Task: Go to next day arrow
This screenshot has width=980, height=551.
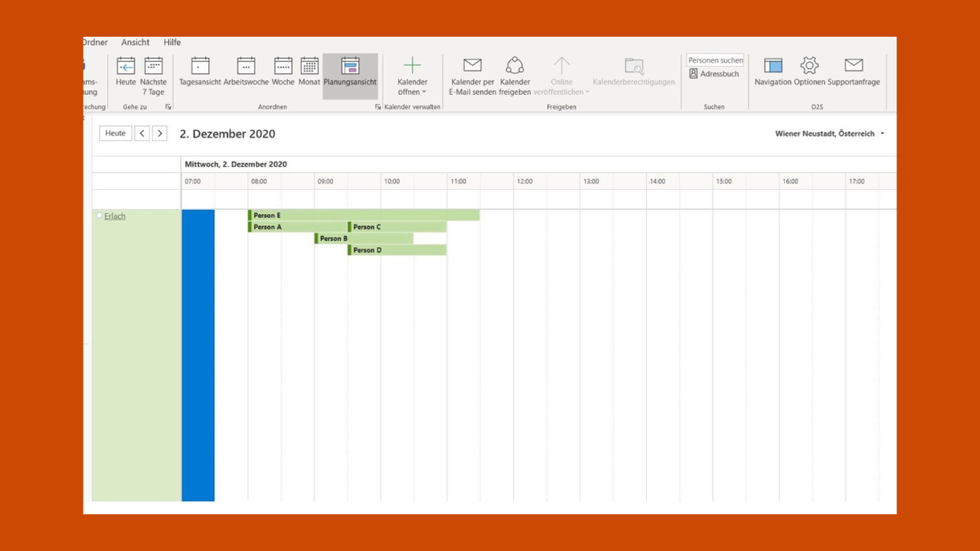Action: click(x=159, y=134)
